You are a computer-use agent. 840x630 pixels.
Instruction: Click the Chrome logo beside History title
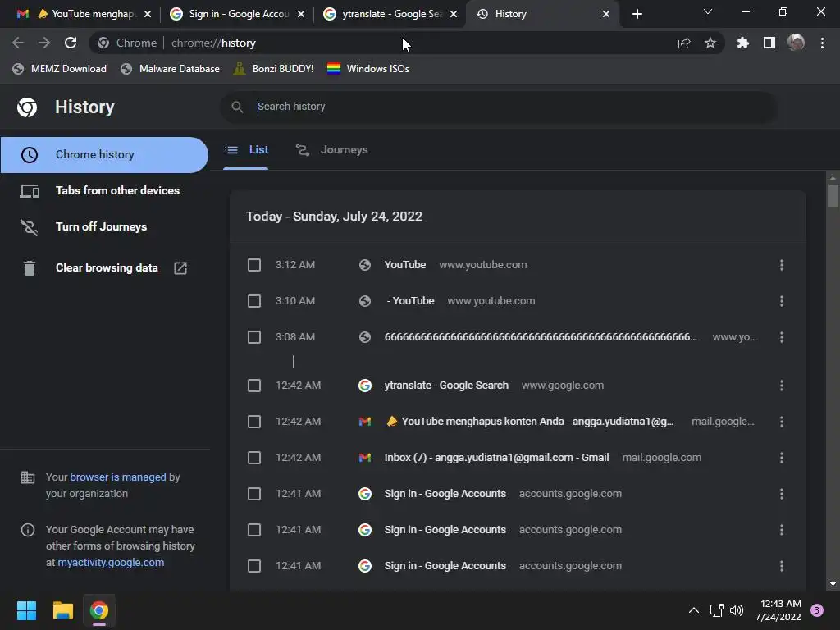click(x=27, y=107)
